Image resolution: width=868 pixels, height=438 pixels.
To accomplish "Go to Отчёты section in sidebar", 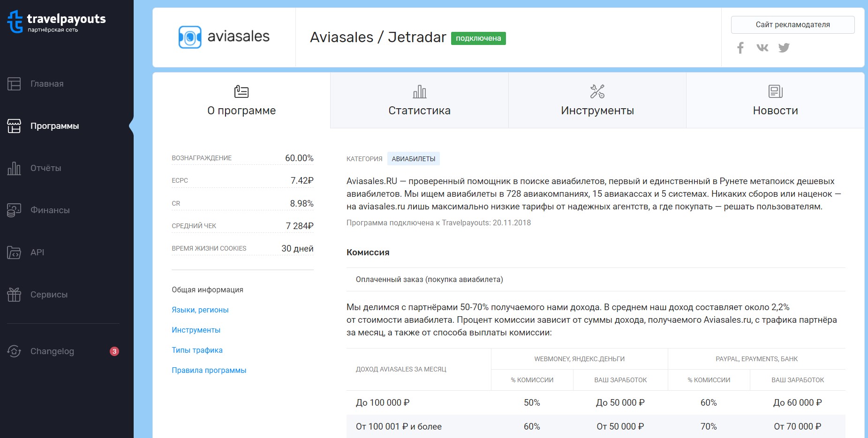I will pyautogui.click(x=45, y=168).
